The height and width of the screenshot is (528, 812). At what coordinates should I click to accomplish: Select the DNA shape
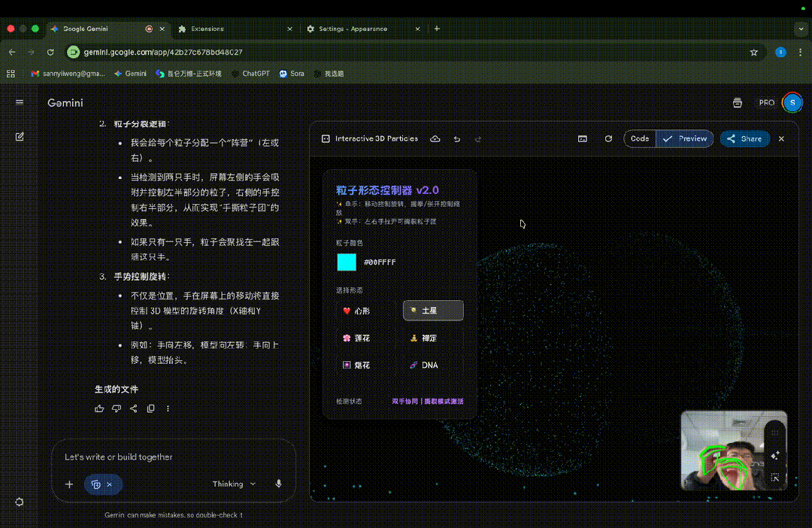click(433, 365)
